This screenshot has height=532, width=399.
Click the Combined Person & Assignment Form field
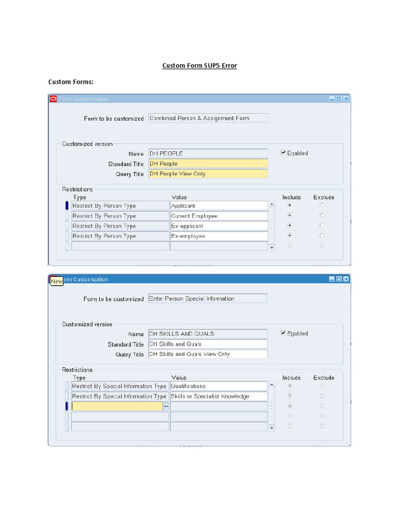(x=208, y=118)
